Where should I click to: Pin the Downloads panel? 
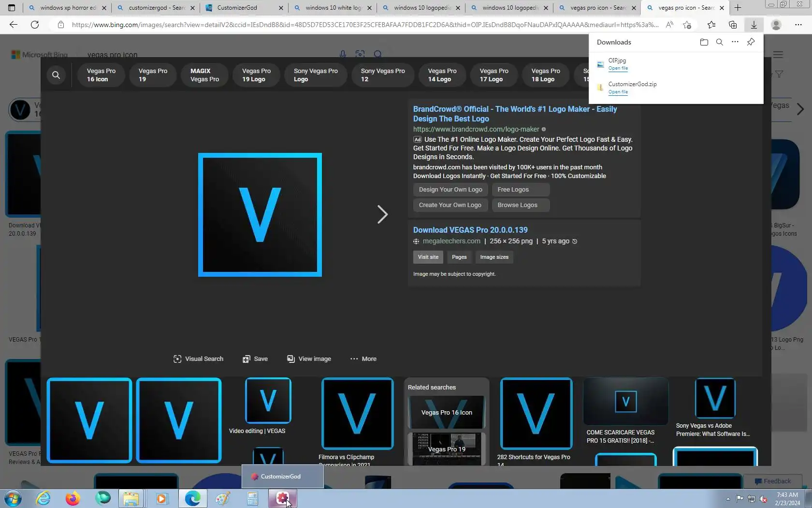coord(751,42)
